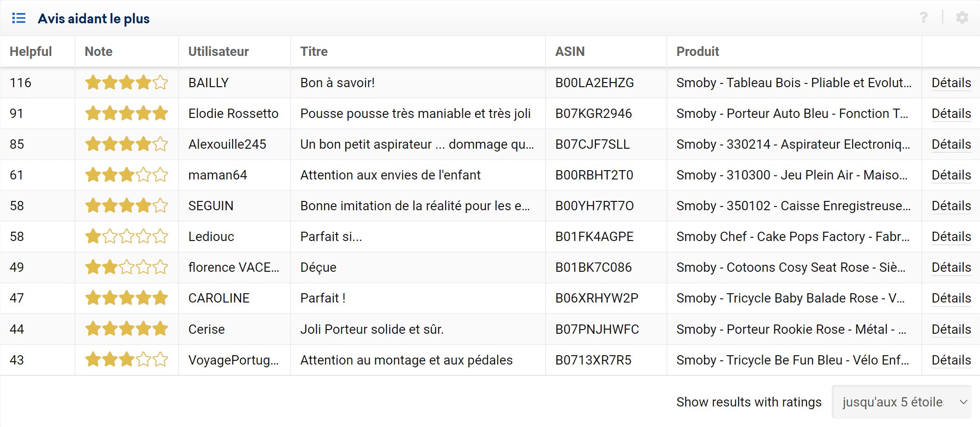Click the ASIN column header
The image size is (980, 427).
(x=570, y=51)
